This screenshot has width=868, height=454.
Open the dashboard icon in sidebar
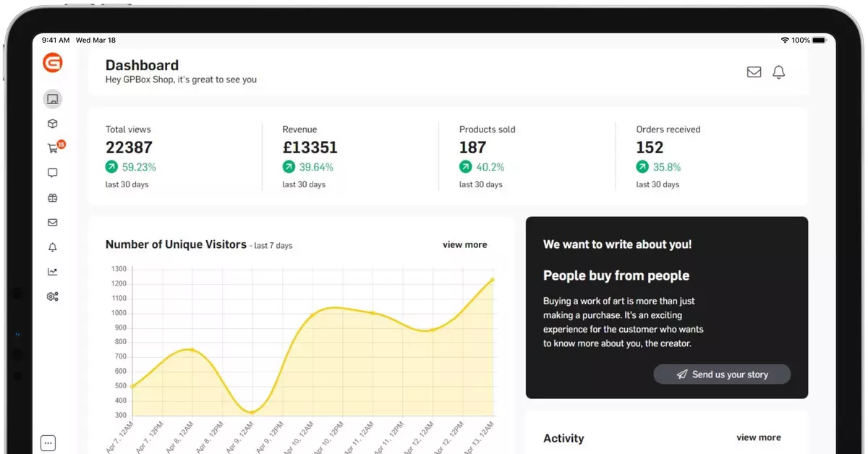[x=52, y=99]
